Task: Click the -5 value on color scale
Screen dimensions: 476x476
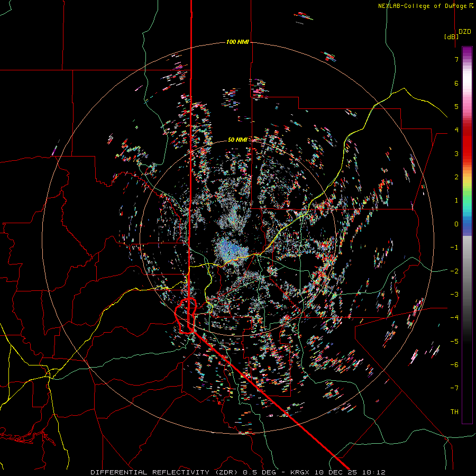Action: pos(454,341)
